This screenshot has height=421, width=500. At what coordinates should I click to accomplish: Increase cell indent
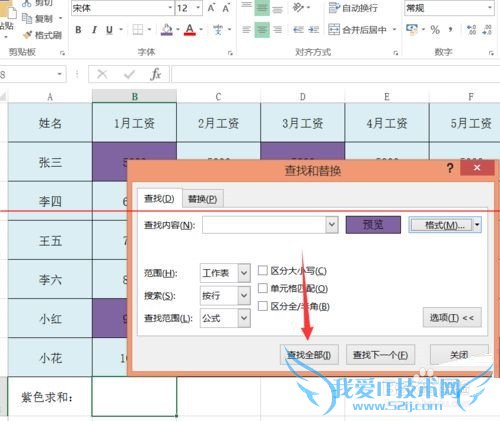(x=314, y=30)
